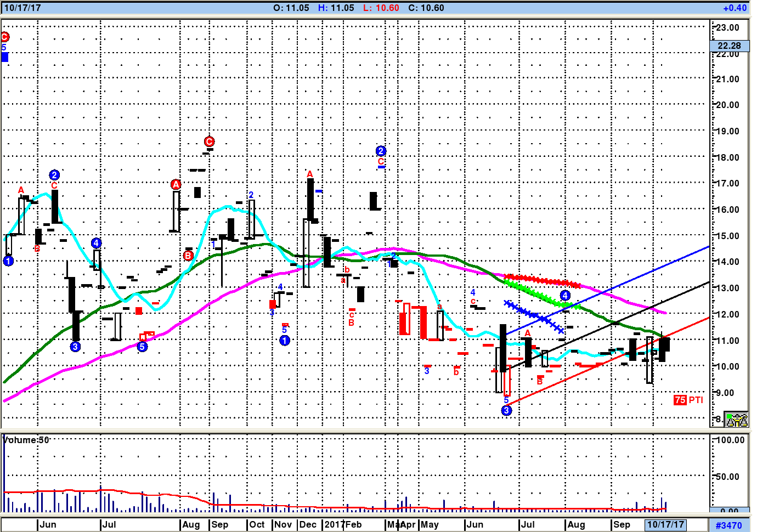Click the balance scales icon
The width and height of the screenshot is (768, 532).
pyautogui.click(x=736, y=420)
